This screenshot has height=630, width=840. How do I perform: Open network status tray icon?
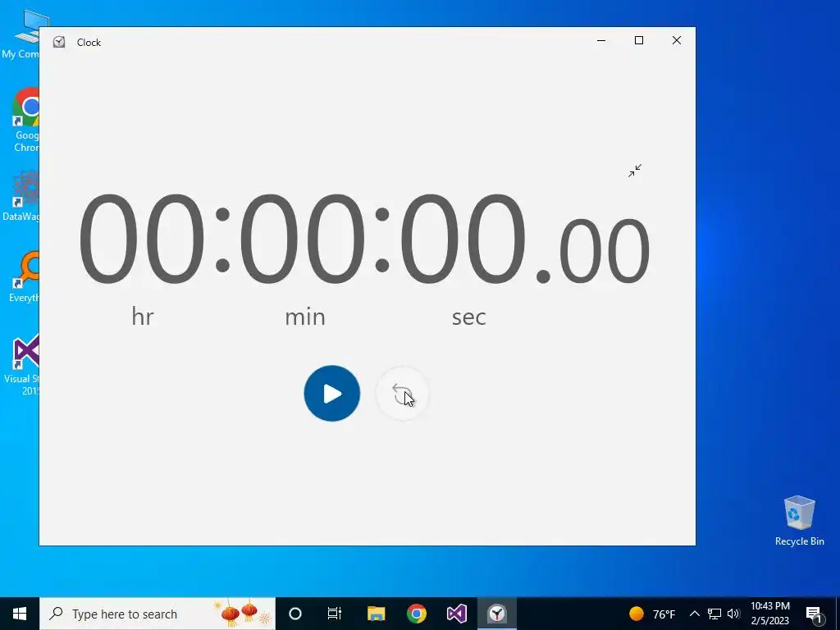point(714,614)
